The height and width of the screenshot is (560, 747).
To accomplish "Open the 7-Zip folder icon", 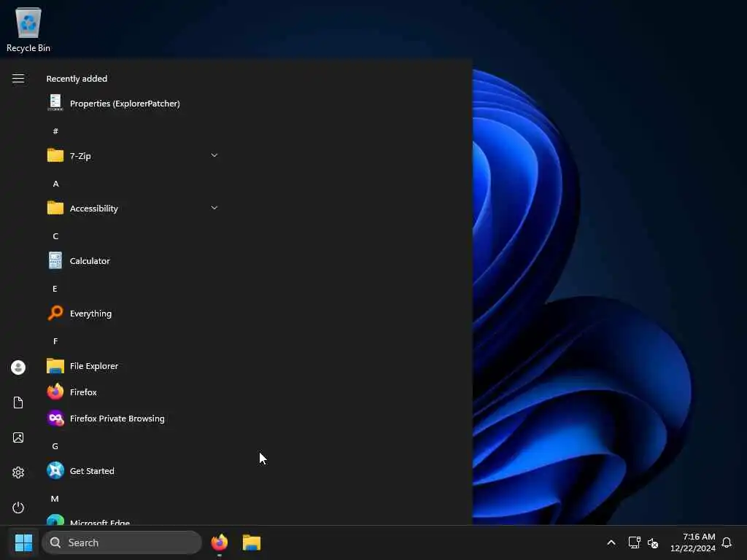I will (55, 156).
